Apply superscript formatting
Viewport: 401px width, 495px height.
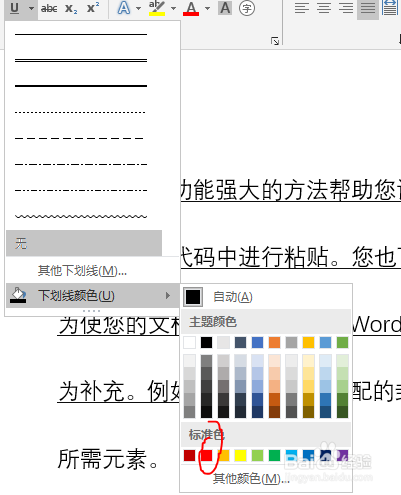pyautogui.click(x=93, y=8)
